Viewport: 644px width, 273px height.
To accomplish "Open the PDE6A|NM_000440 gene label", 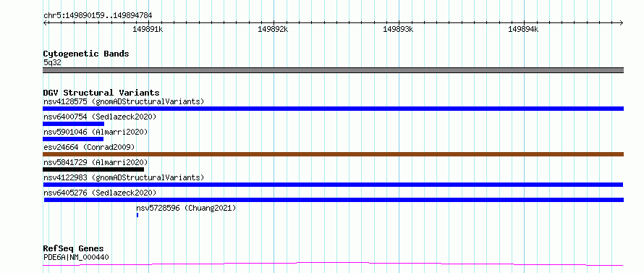I will pyautogui.click(x=76, y=258).
